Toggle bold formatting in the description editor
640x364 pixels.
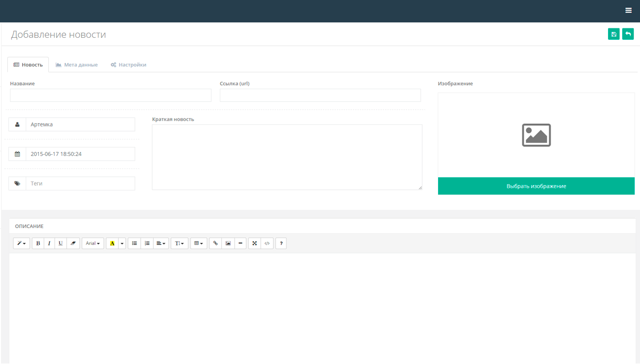[x=38, y=243]
